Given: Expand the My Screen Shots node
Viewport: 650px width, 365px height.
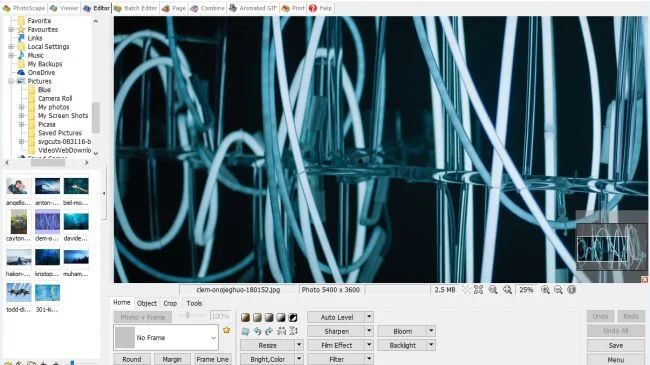Looking at the screenshot, I should (x=22, y=116).
